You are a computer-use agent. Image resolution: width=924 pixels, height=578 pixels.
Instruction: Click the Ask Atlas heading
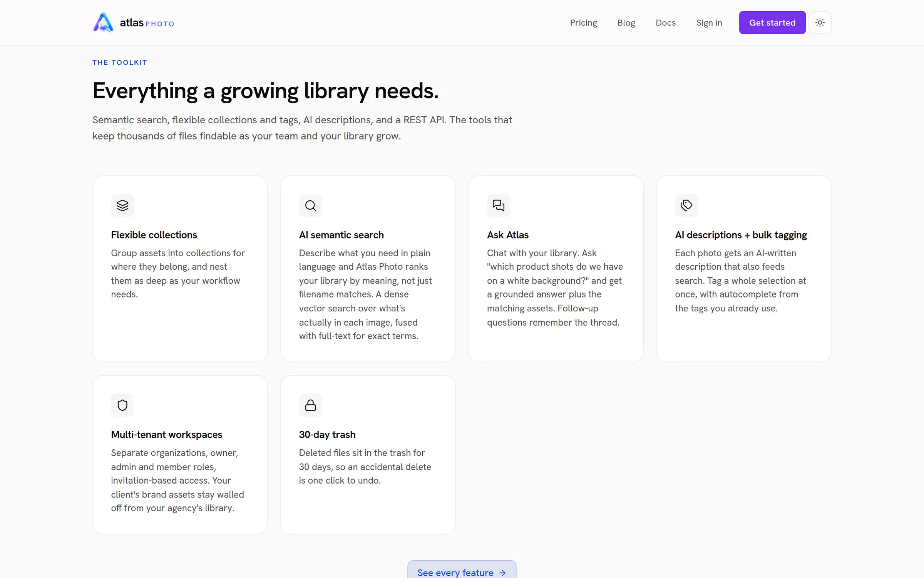[507, 235]
